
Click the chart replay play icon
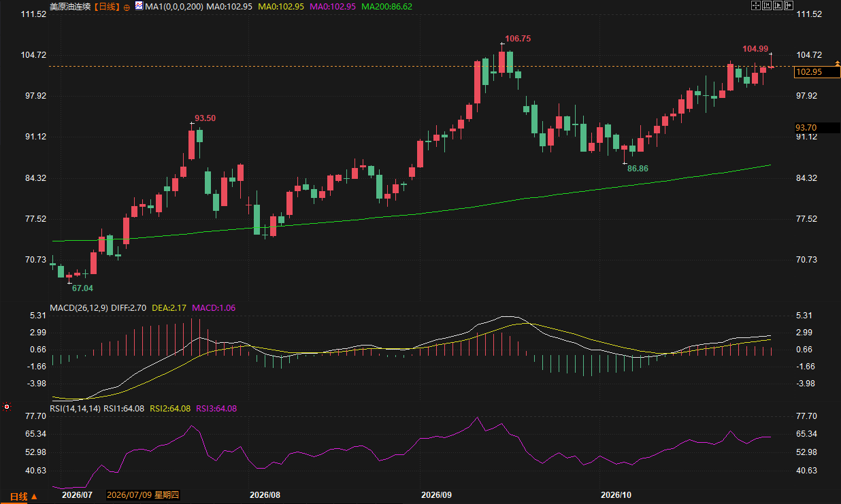pyautogui.click(x=777, y=5)
